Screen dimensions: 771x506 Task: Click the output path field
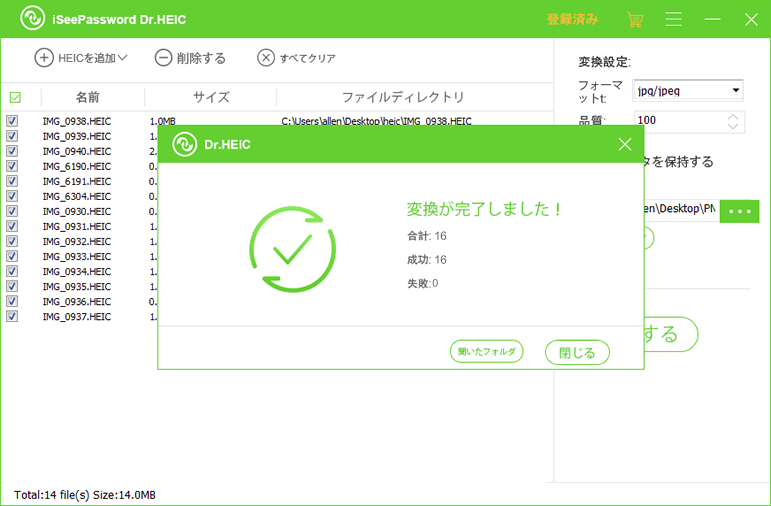tap(682, 209)
